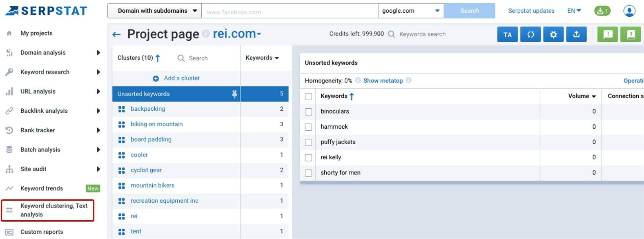This screenshot has height=239, width=644.
Task: Check the rei kelly keyword checkbox
Action: coord(308,158)
